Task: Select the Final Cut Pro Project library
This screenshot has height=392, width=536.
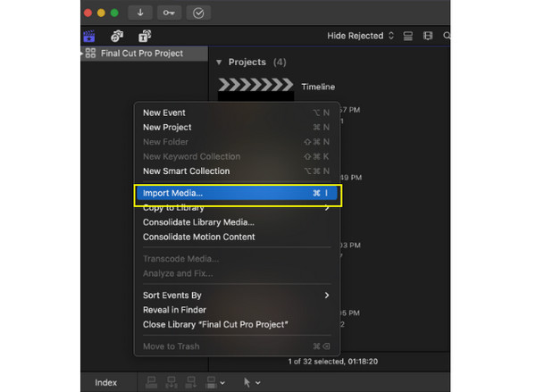Action: pyautogui.click(x=144, y=54)
